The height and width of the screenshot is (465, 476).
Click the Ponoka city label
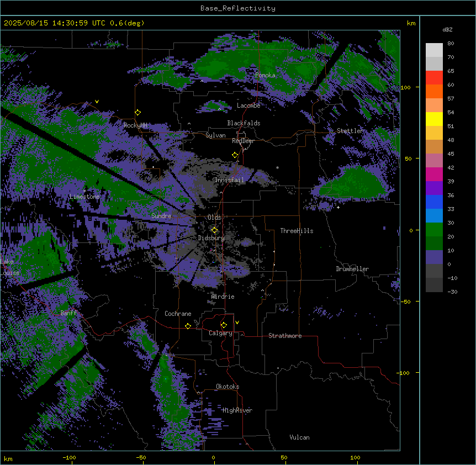265,75
